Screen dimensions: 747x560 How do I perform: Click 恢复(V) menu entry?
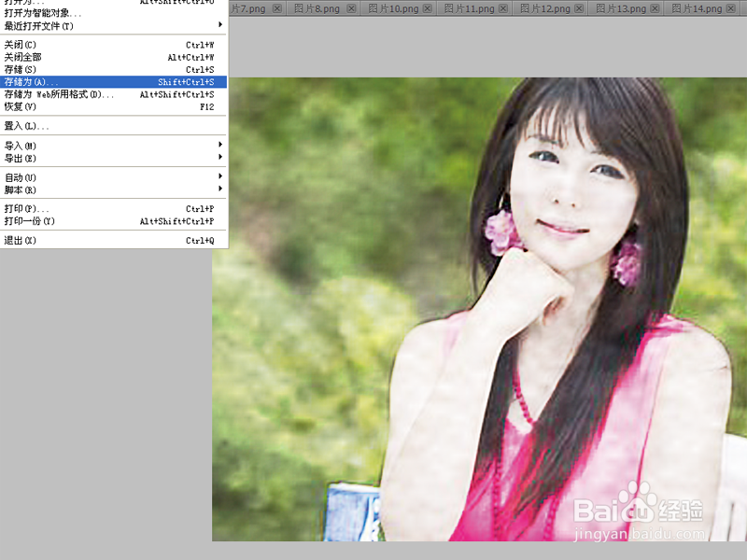pyautogui.click(x=113, y=106)
